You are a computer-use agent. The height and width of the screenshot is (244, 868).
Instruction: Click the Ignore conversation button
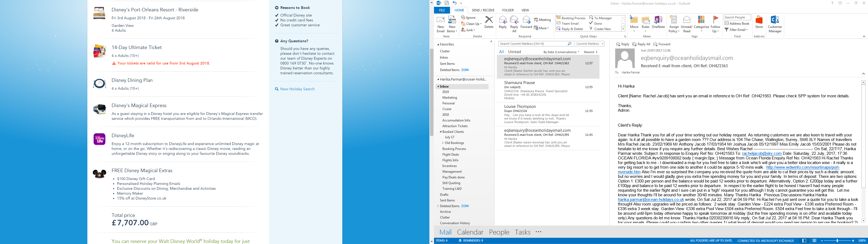(468, 18)
